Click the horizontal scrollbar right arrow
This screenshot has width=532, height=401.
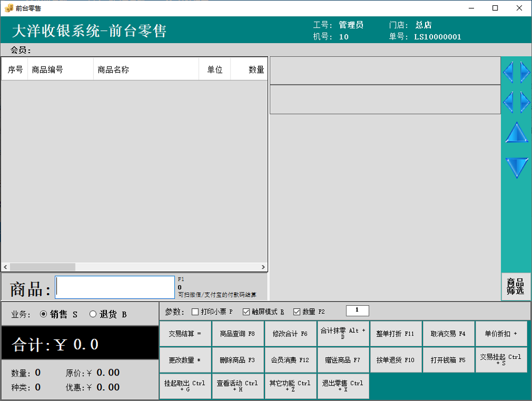coord(263,267)
